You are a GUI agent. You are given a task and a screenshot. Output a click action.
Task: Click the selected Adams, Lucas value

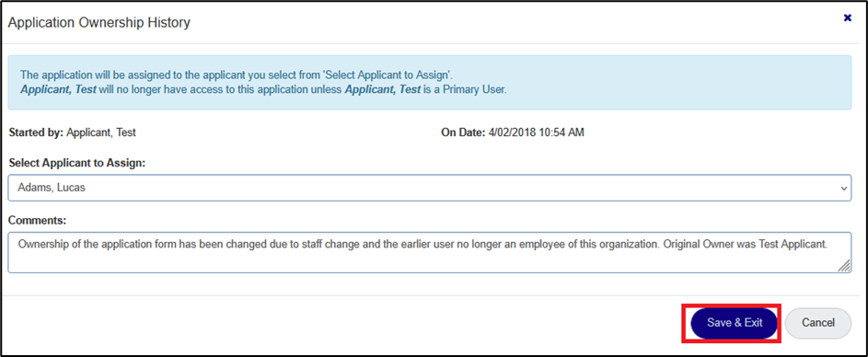[x=52, y=188]
